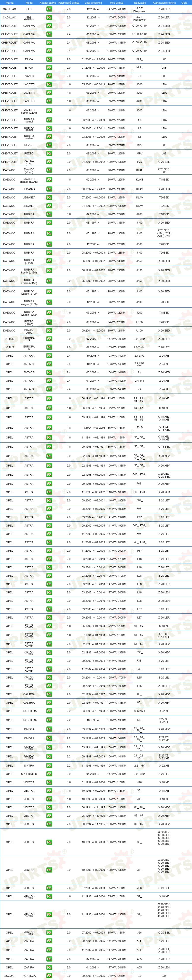Click fuel icon in Daewoo NUBIRA sedan (J150) row
Image resolution: width=192 pixels, height=980 pixels.
tap(49, 281)
